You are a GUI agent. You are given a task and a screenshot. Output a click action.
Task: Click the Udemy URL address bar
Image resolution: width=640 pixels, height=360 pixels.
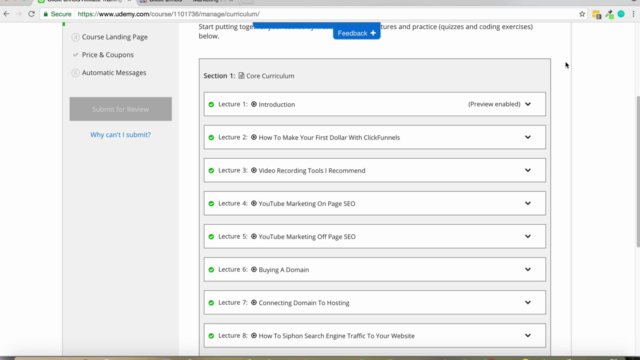(x=310, y=14)
